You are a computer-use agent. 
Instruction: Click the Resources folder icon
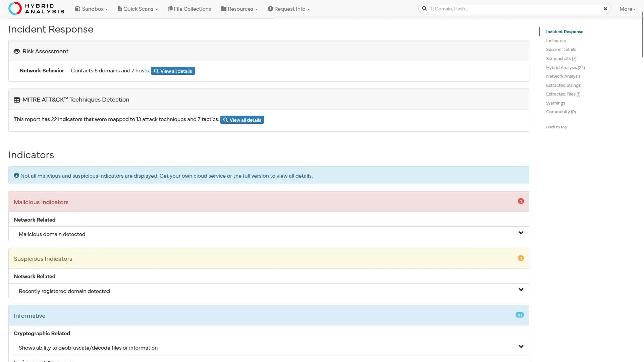224,9
